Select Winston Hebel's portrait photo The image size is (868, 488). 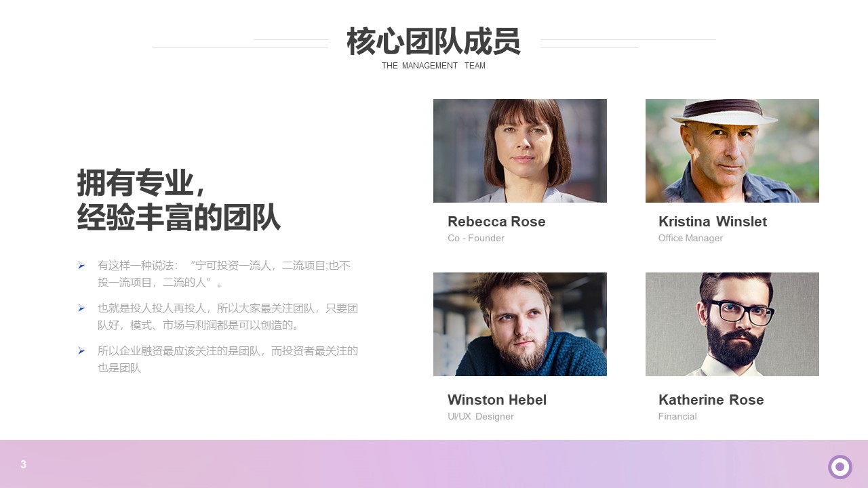(520, 324)
